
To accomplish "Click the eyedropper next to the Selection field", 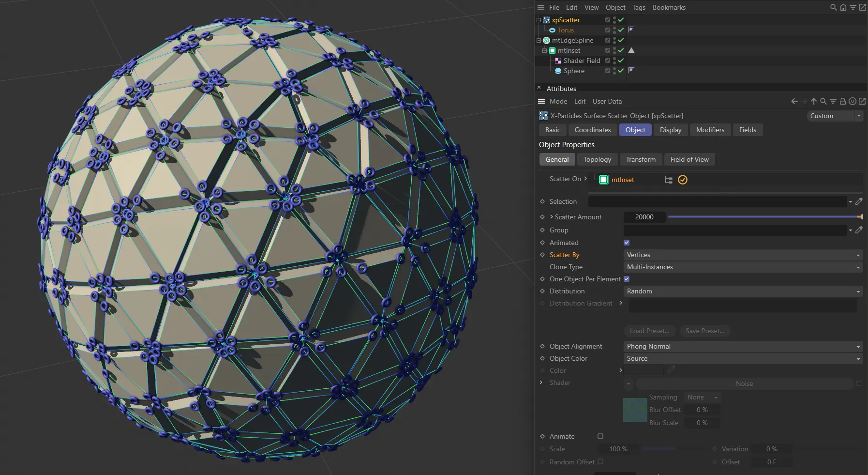I will coord(860,201).
